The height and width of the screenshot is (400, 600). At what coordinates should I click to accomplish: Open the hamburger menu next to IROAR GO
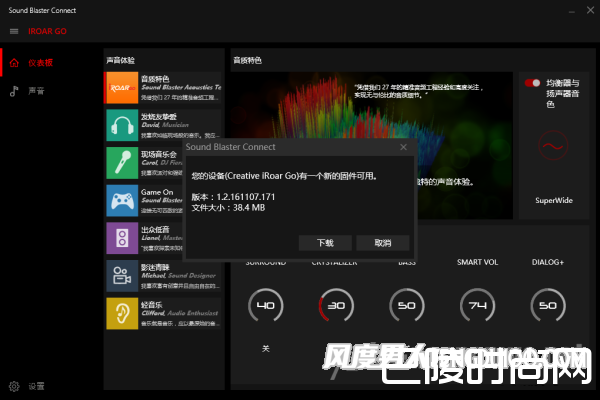(14, 31)
